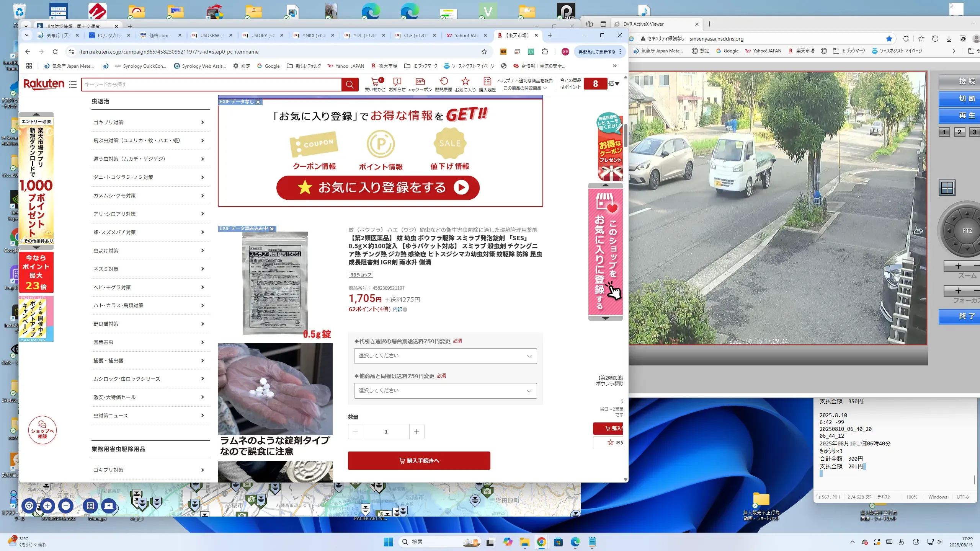
Task: Click the 購入手続きへ purchase button
Action: point(419,461)
